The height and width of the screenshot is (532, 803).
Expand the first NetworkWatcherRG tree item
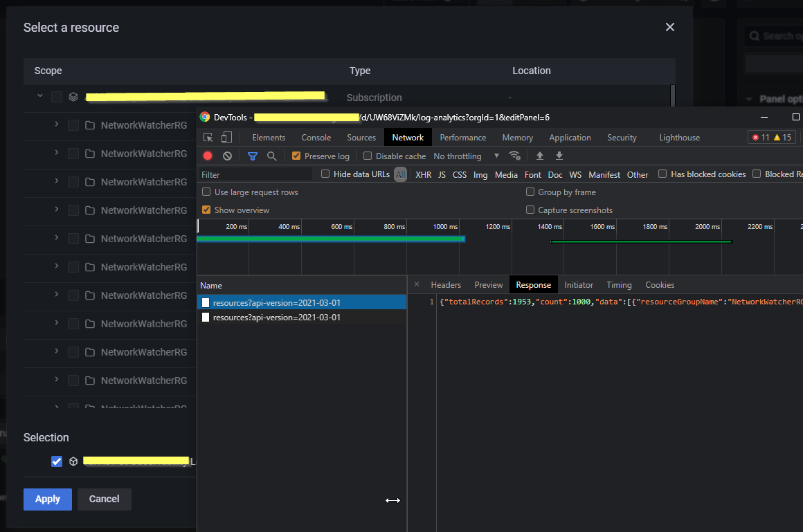(x=56, y=125)
